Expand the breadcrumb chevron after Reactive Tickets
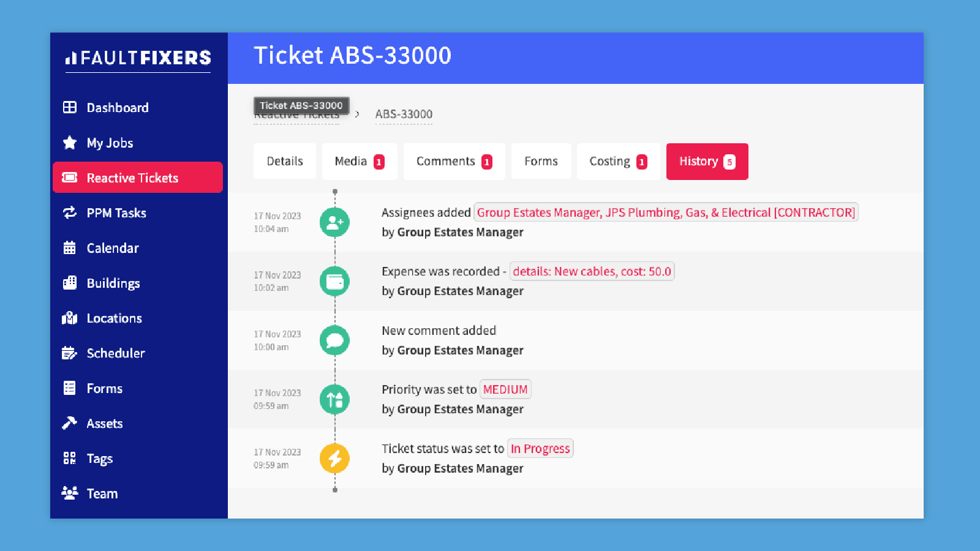 pos(357,114)
